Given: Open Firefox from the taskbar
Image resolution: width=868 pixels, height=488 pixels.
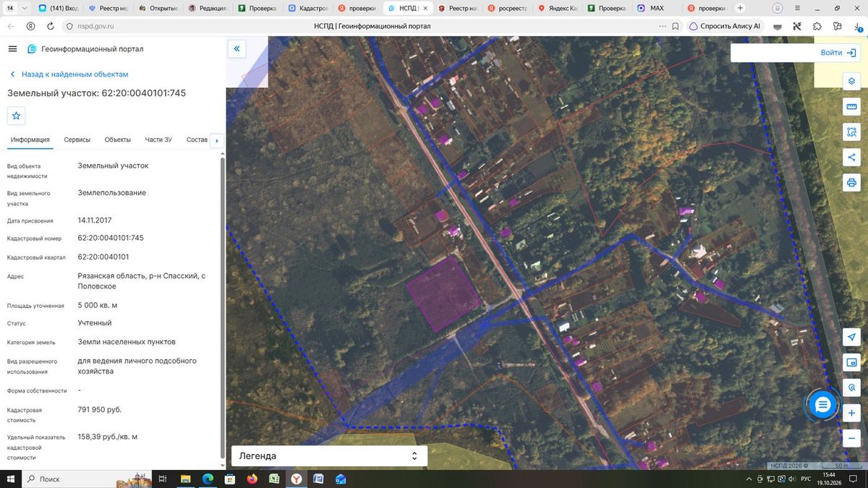Looking at the screenshot, I should pos(252,479).
